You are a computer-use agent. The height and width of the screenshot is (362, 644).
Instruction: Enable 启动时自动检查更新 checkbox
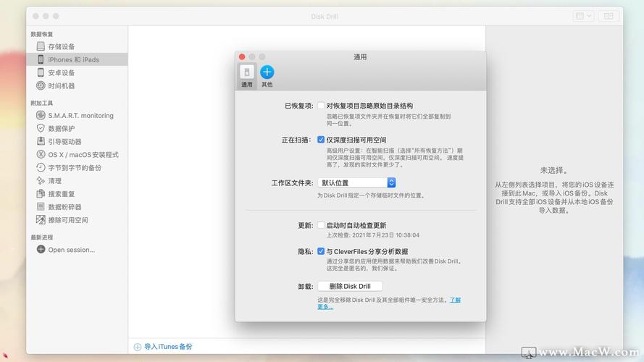click(321, 225)
